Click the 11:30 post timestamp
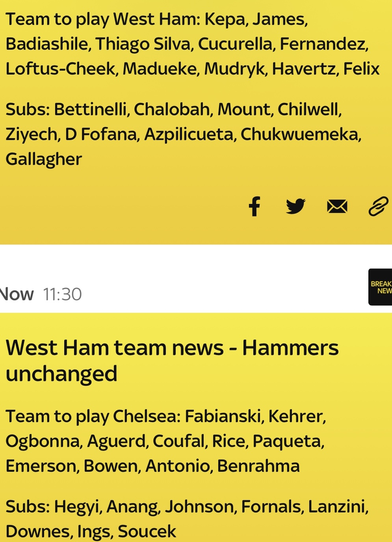Screen dimensions: 392x542 [62, 294]
